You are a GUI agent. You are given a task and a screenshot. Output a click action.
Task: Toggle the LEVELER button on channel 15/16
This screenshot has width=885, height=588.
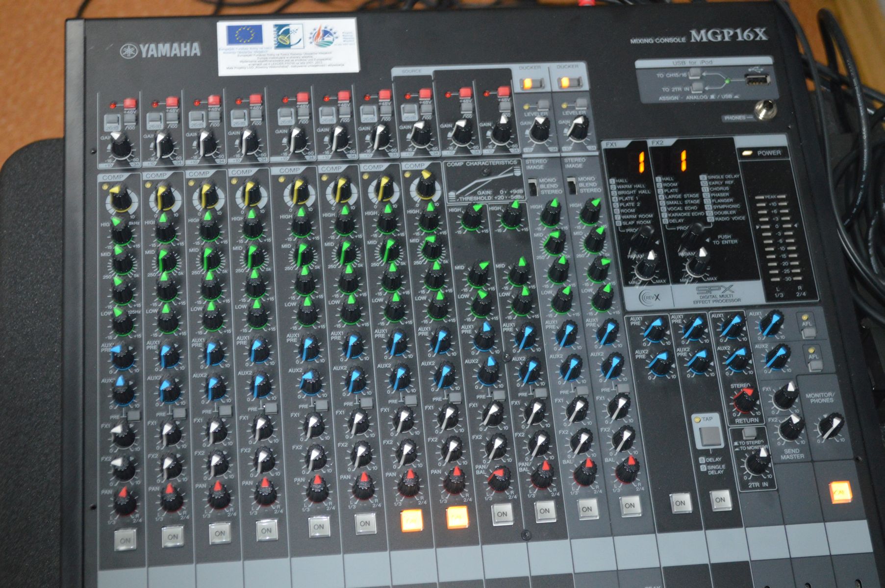[x=581, y=103]
